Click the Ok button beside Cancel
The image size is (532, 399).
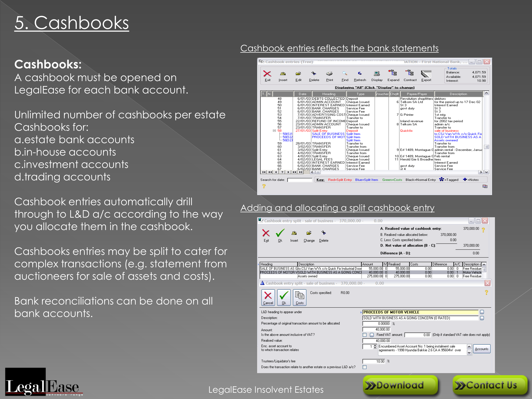coord(284,298)
